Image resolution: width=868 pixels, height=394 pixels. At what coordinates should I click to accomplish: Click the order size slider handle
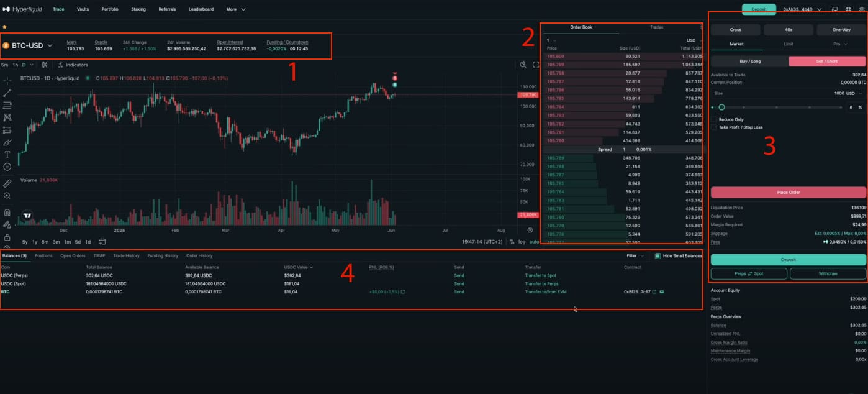(721, 107)
